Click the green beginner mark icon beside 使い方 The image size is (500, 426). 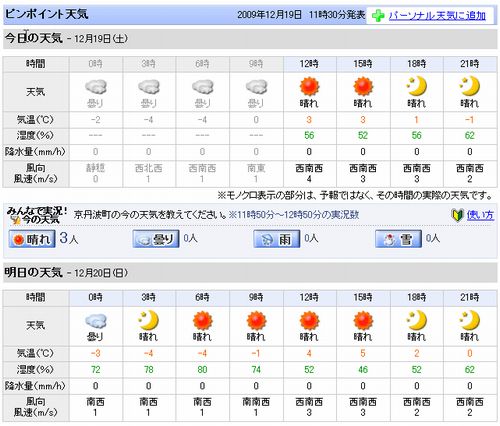pos(457,215)
